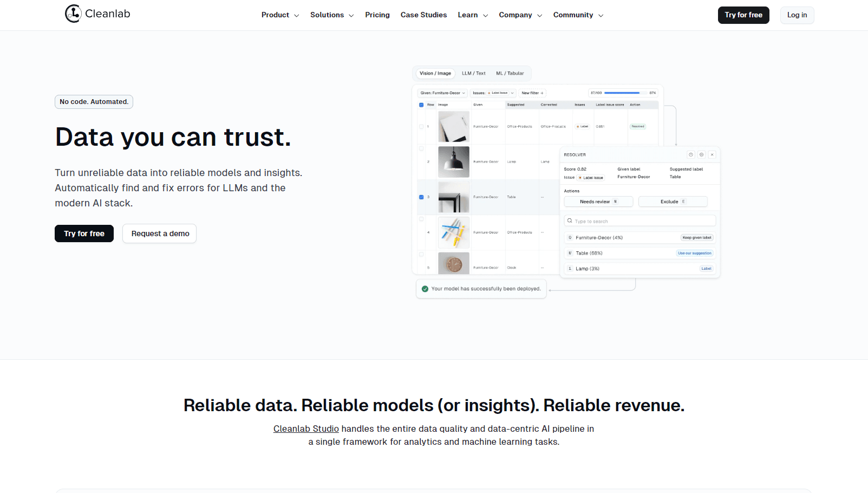Click Request a demo
This screenshot has height=493, width=868.
[160, 233]
